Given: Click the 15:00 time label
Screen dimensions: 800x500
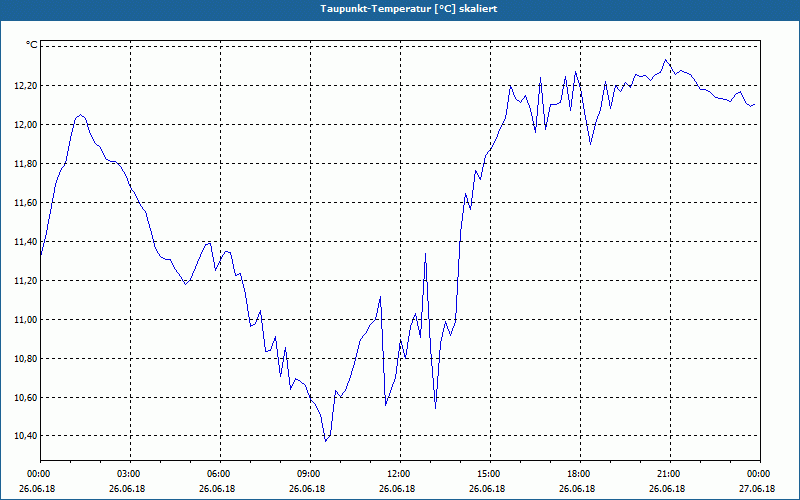Looking at the screenshot, I should point(490,474).
